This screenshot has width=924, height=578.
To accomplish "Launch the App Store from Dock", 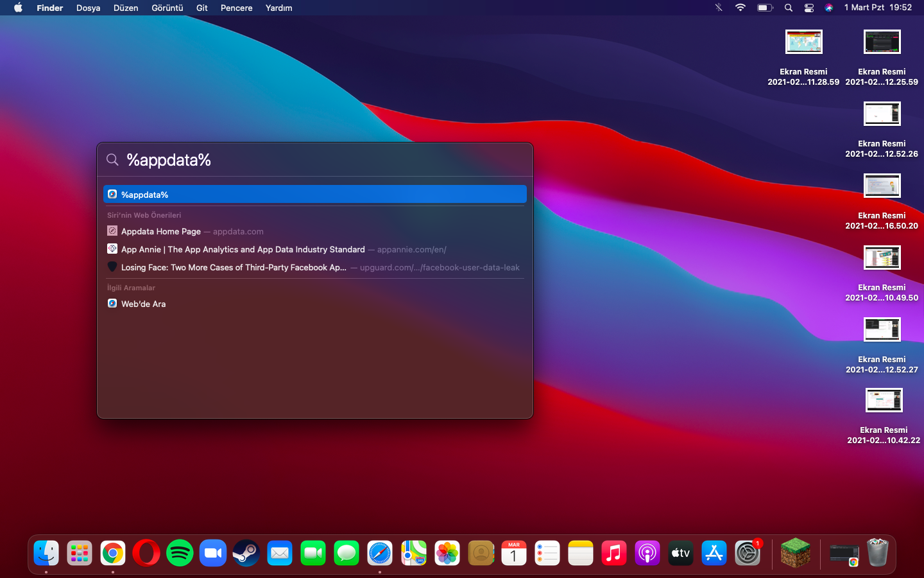I will (714, 553).
